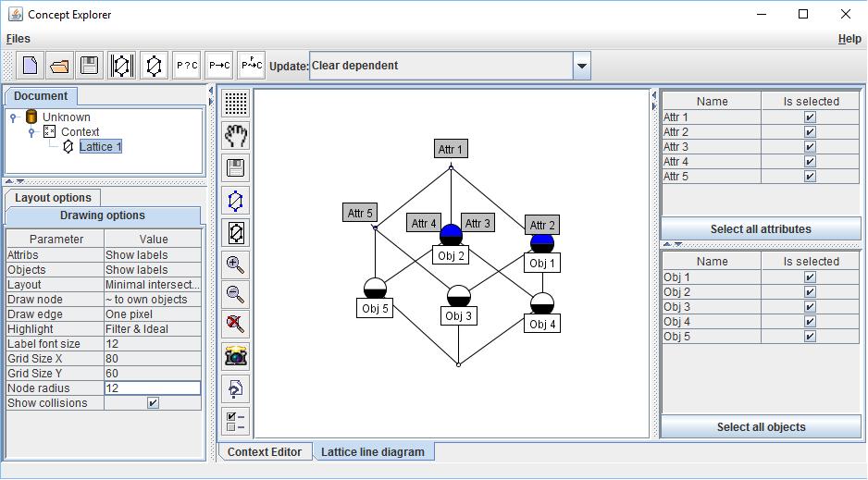
Task: Click the checklist icon at toolbar bottom
Action: 236,422
